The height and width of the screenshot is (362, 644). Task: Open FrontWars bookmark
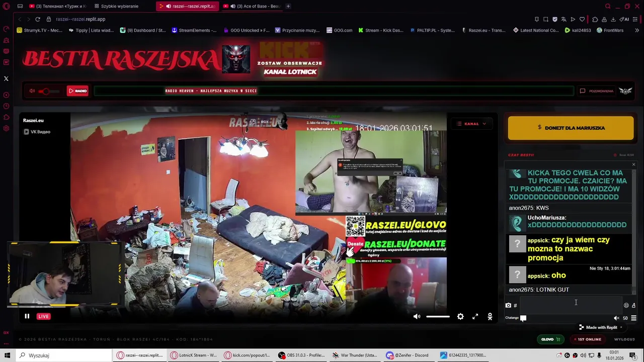coord(610,30)
